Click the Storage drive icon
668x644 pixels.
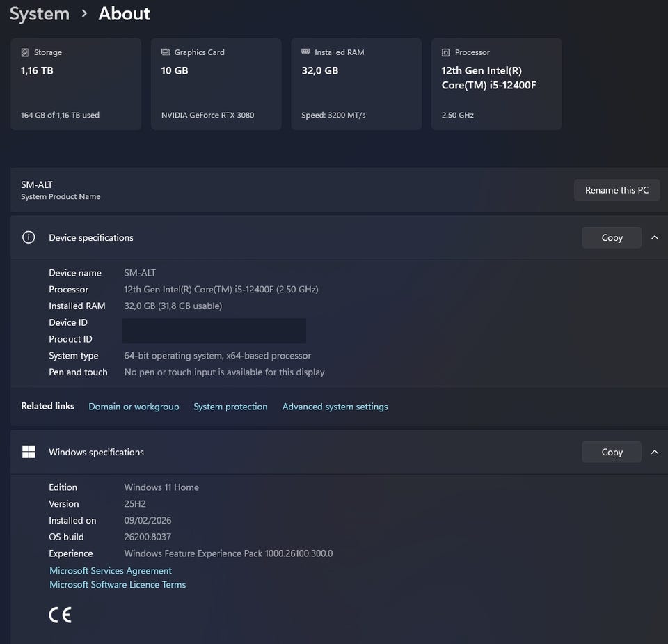coord(25,52)
